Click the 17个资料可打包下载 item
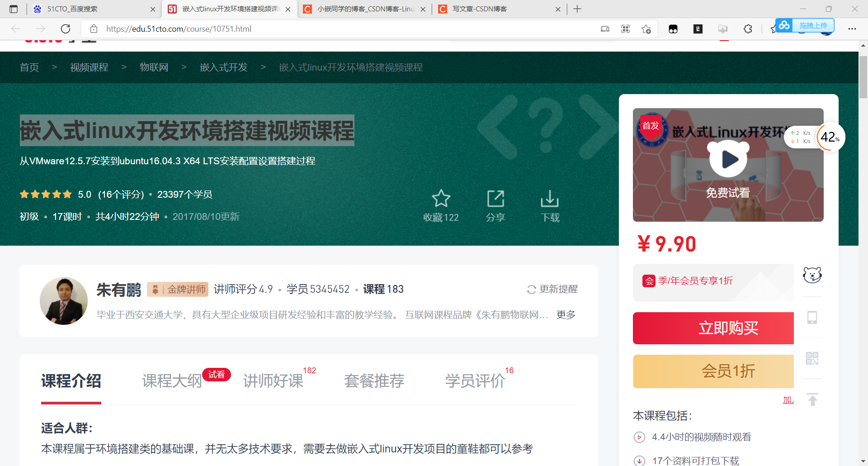Viewport: 868px width, 466px height. (x=696, y=461)
